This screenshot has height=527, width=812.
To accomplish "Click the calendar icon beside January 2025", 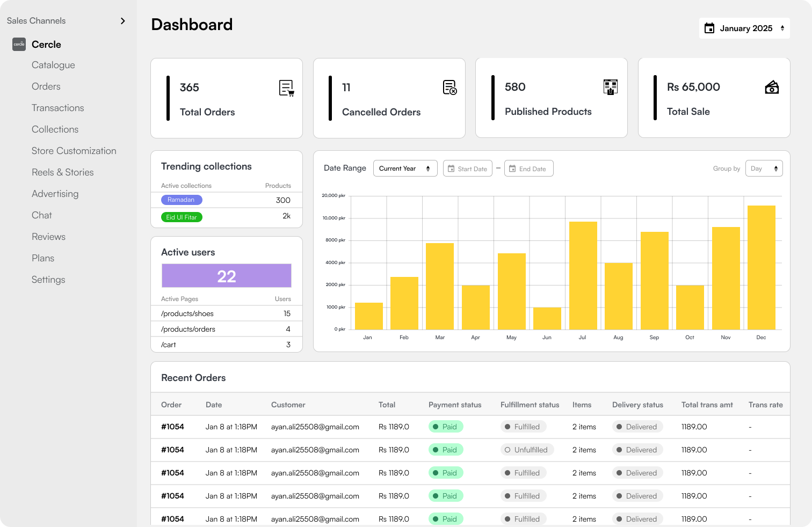I will point(709,28).
